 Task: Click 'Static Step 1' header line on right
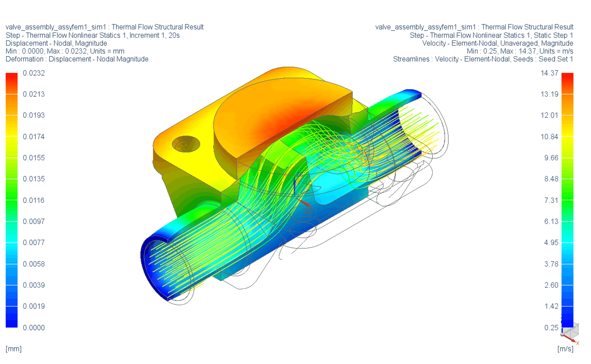(x=491, y=35)
